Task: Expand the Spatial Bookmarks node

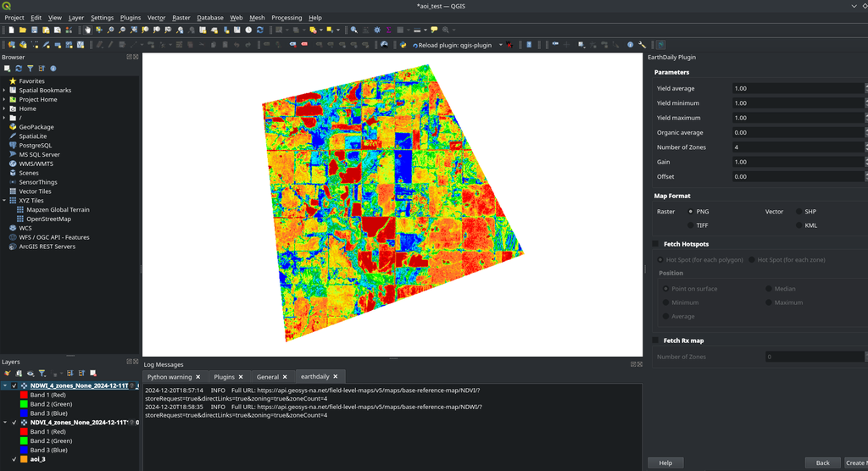Action: tap(4, 90)
